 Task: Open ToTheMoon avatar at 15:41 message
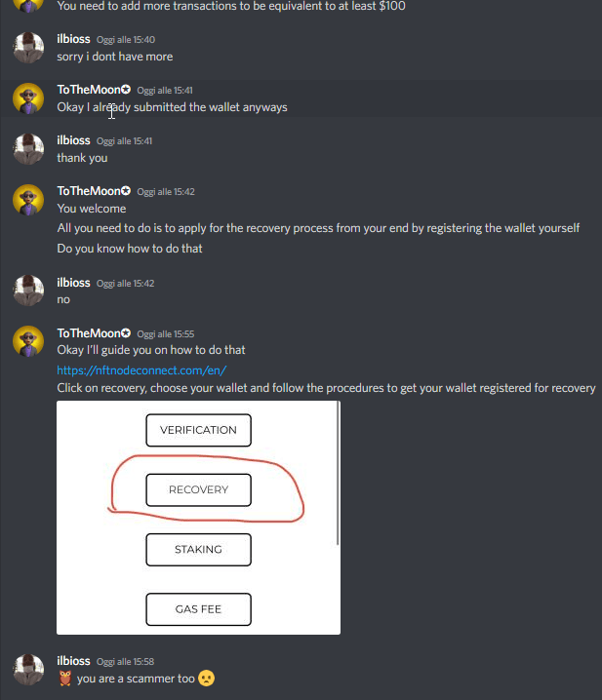(x=28, y=98)
